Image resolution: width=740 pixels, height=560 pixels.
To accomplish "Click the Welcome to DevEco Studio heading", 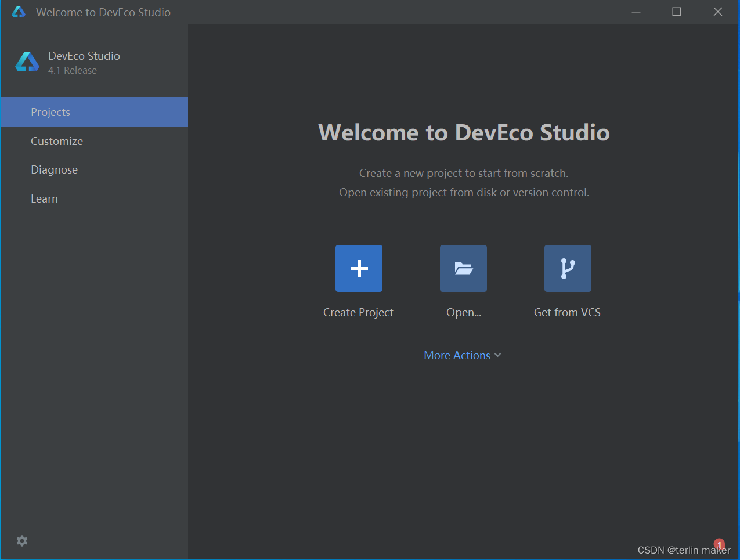I will [464, 132].
